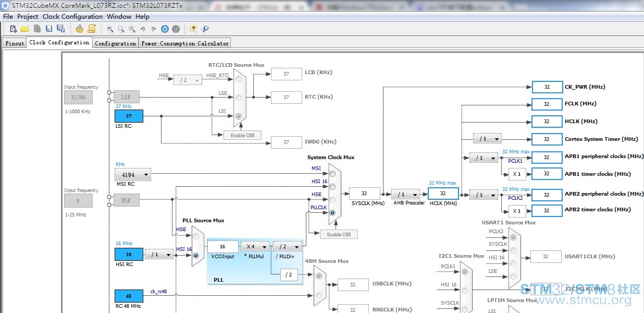Open the Project menu

click(x=28, y=17)
